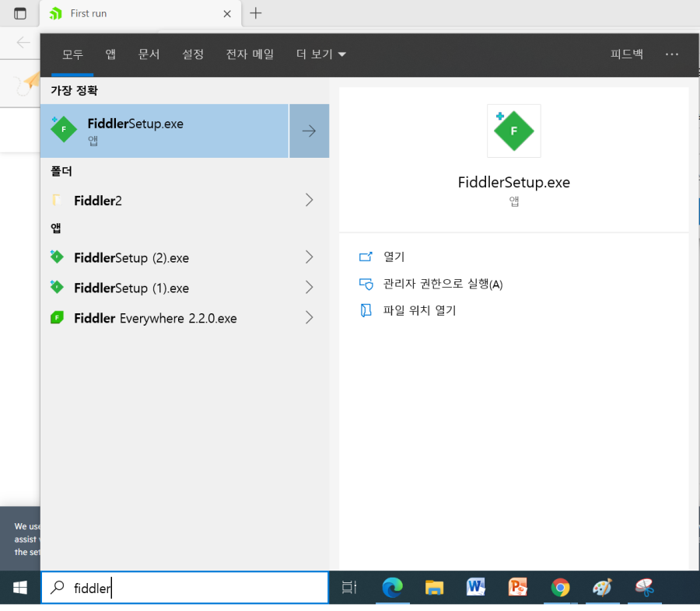Launch Word from the taskbar

click(476, 588)
